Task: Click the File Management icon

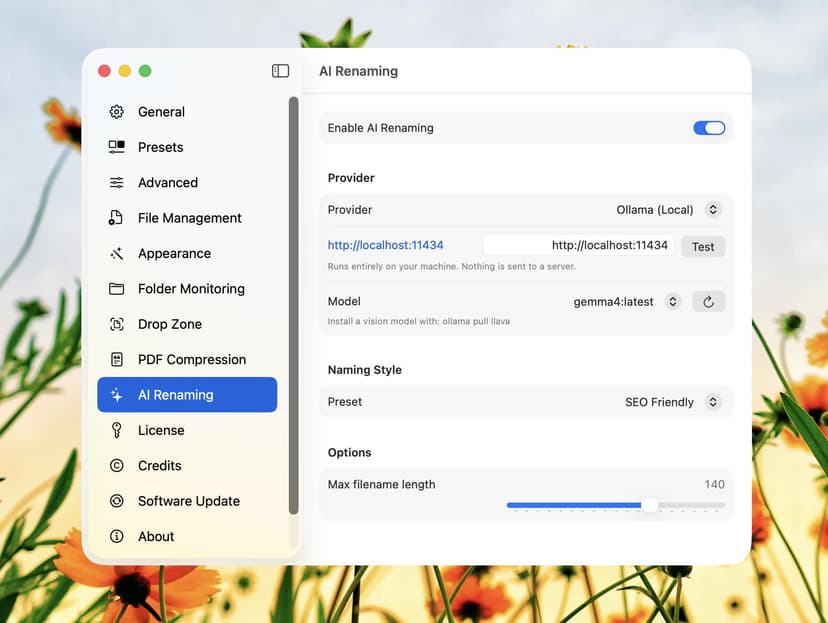Action: (x=116, y=218)
